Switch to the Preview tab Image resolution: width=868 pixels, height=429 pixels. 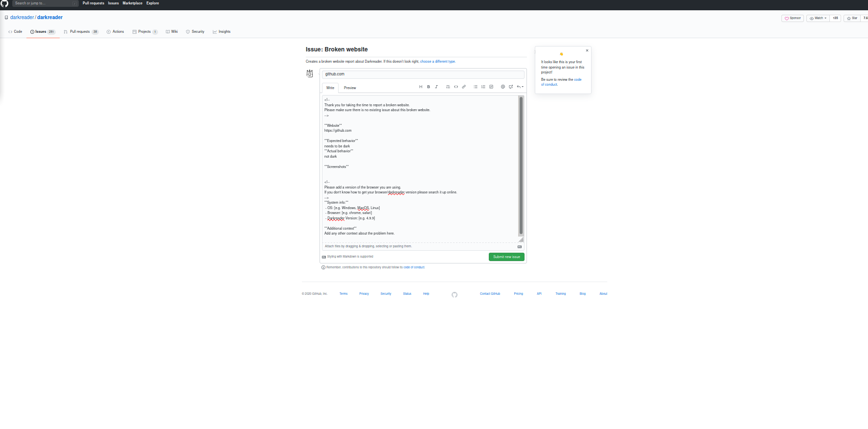point(350,88)
